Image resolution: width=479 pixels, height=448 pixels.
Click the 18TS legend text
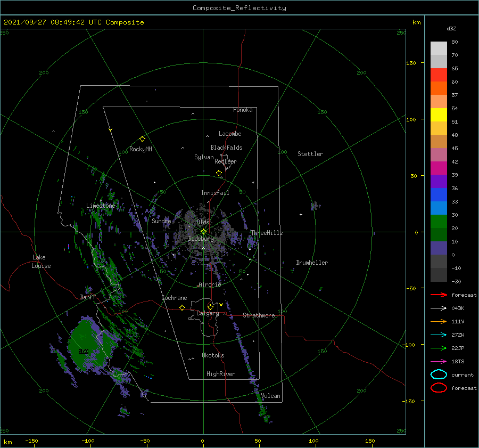(x=458, y=362)
